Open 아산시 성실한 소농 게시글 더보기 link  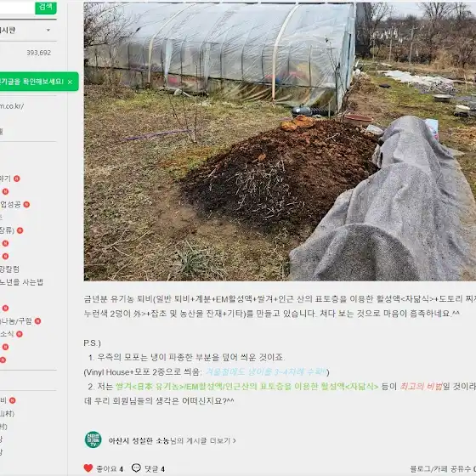[172, 440]
